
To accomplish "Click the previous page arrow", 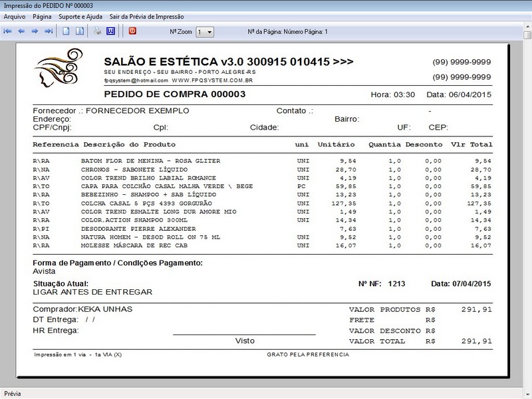I will 21,31.
